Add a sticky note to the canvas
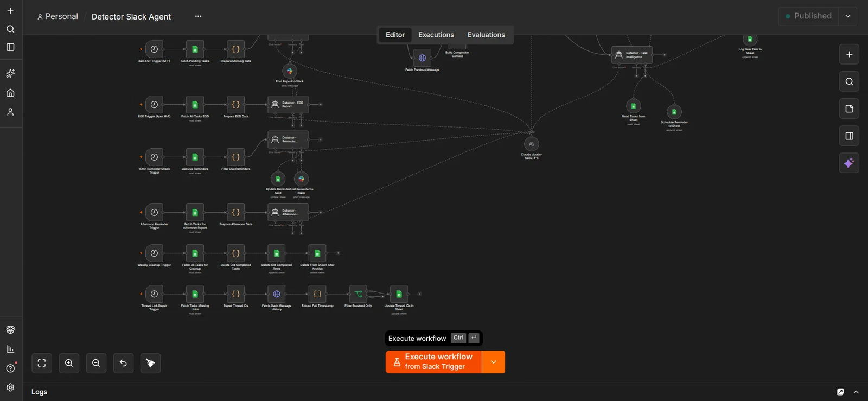 tap(849, 109)
